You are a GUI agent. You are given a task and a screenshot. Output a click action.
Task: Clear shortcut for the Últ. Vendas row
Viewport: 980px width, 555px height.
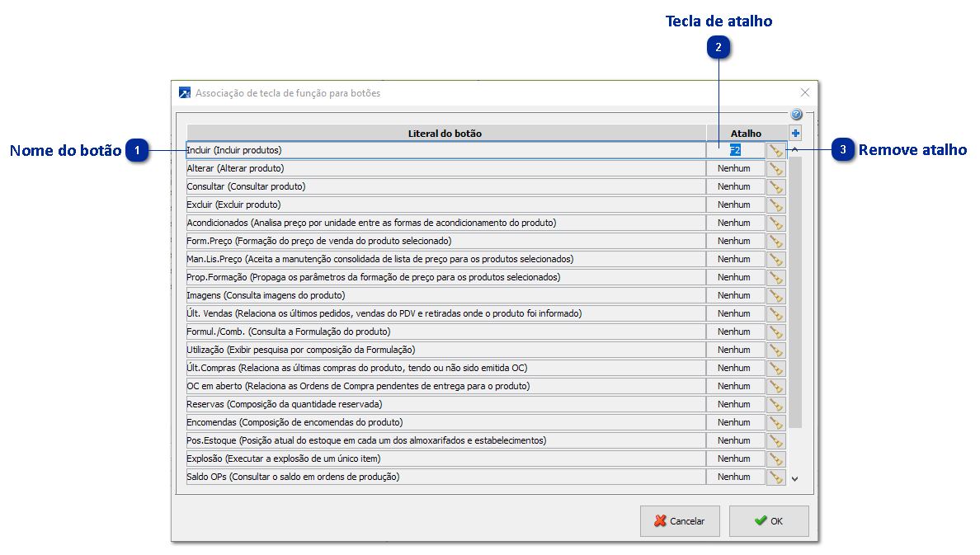(x=775, y=313)
